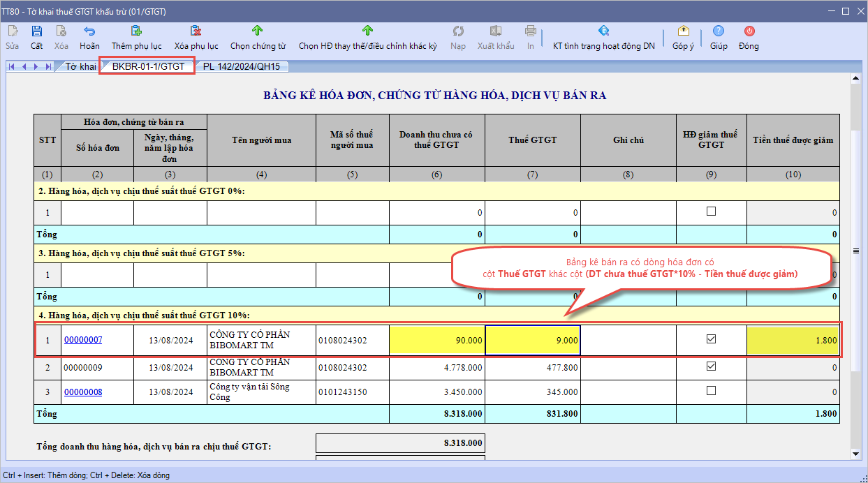Click the Thuế GTGT cell showing 9.000
This screenshot has height=483, width=868.
click(x=533, y=340)
